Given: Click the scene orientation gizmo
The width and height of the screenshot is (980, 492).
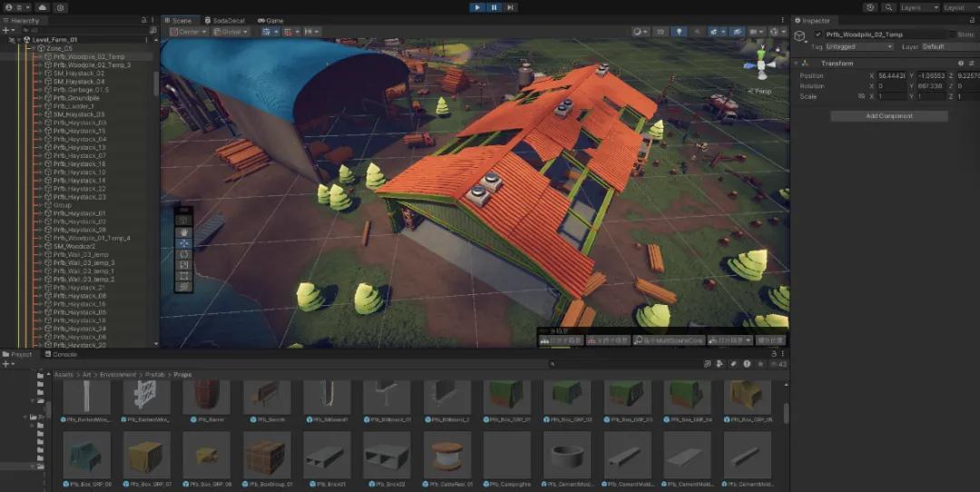Looking at the screenshot, I should click(x=761, y=64).
